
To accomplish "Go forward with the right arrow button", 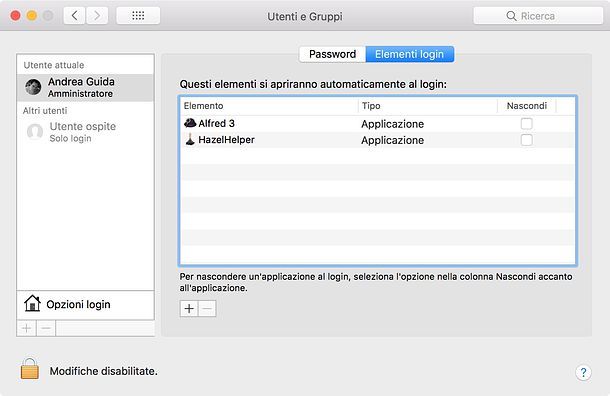I will click(97, 16).
